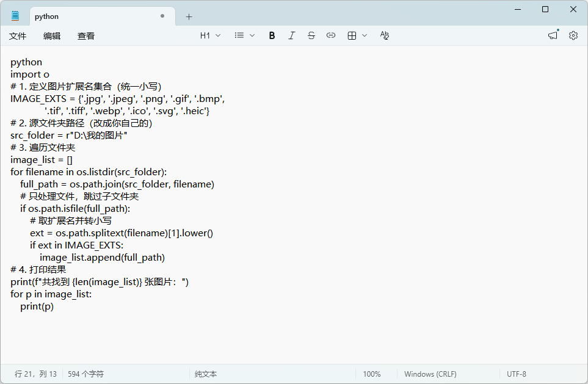The height and width of the screenshot is (384, 588).
Task: Maximize the Notepad window
Action: (x=545, y=9)
